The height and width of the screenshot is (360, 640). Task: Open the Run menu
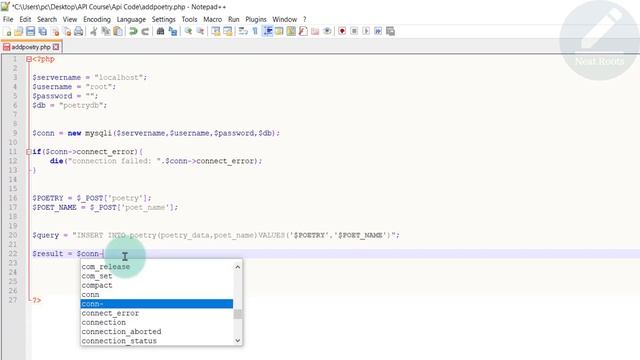[x=234, y=19]
